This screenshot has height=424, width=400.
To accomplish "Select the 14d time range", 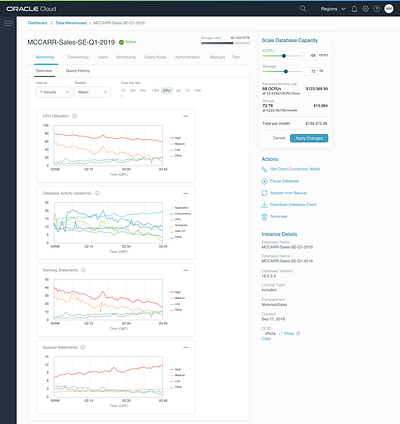I will [x=197, y=91].
